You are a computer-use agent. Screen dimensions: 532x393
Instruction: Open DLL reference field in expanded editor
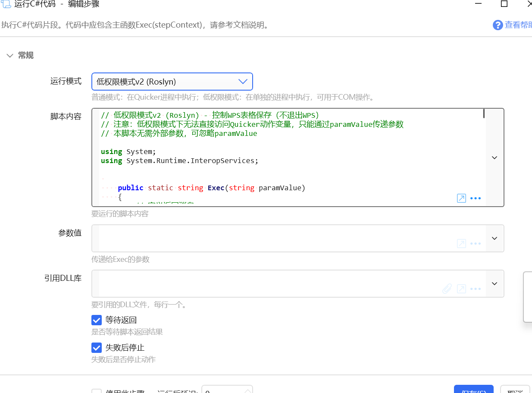(x=461, y=289)
